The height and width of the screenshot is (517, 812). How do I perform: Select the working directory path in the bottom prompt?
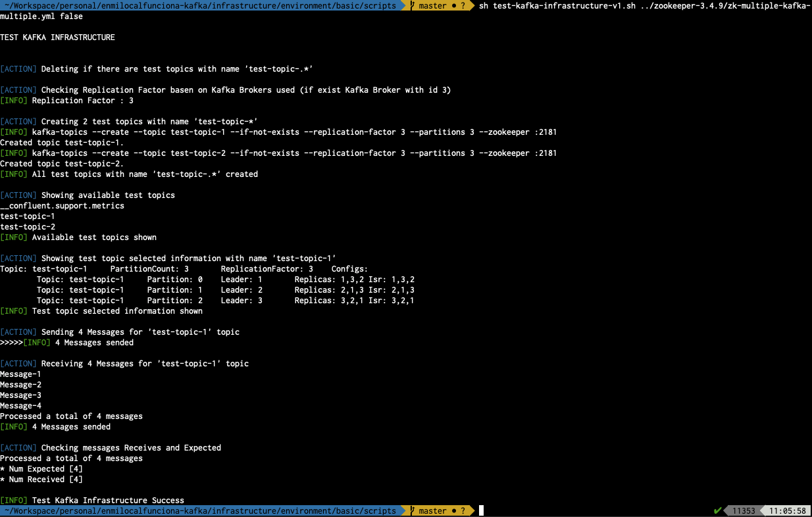point(201,511)
